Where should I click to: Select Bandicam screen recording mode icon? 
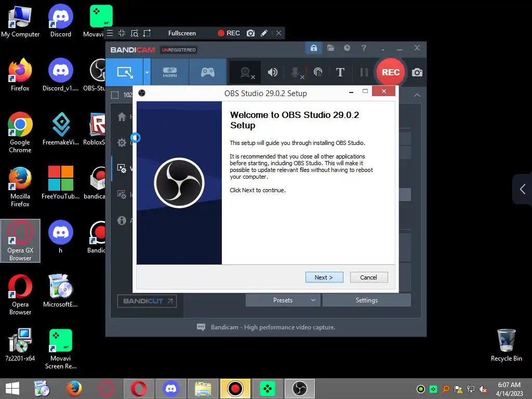pyautogui.click(x=125, y=72)
